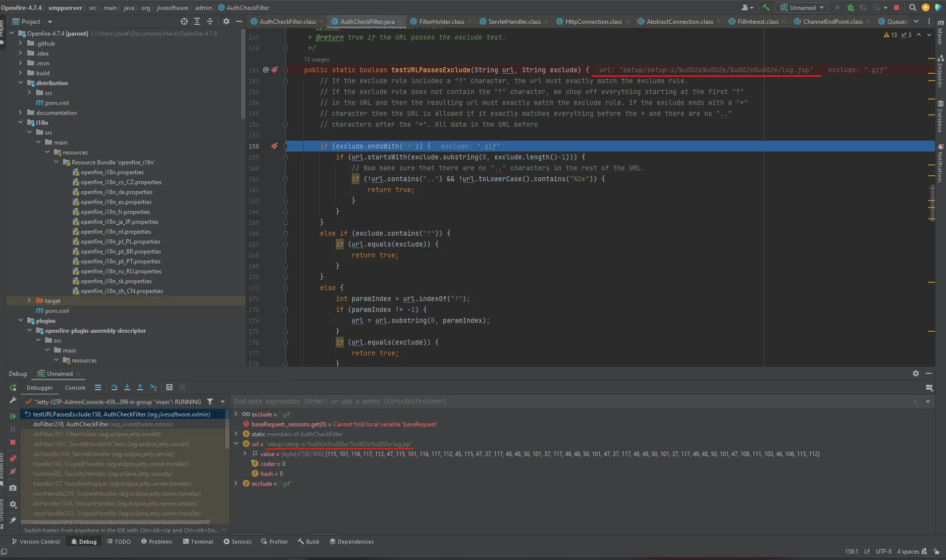Collapse the resources folder in Project tree
This screenshot has width=946, height=560.
[x=48, y=152]
